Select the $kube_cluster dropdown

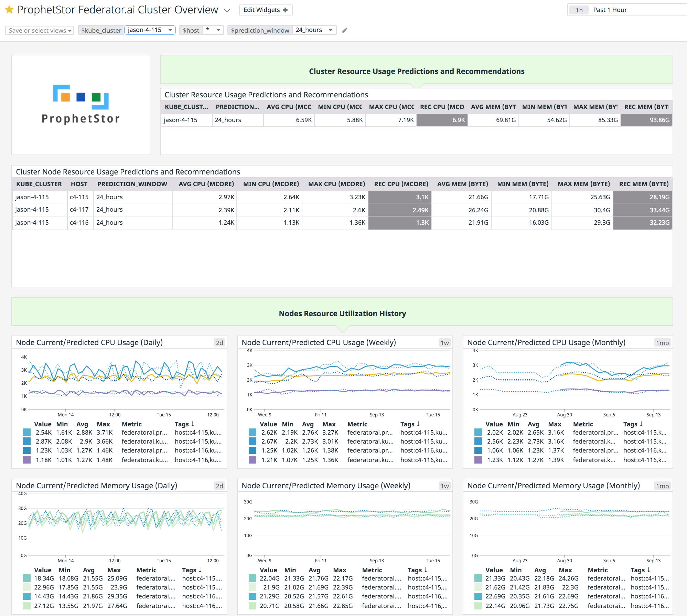tap(150, 30)
